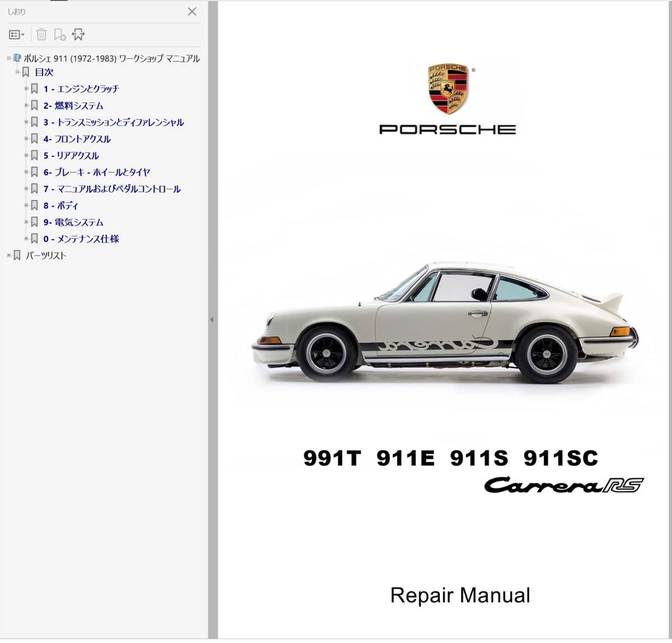672x643 pixels.
Task: Go to 3 - トランスミッションとディファレンシャル chapter
Action: [114, 122]
